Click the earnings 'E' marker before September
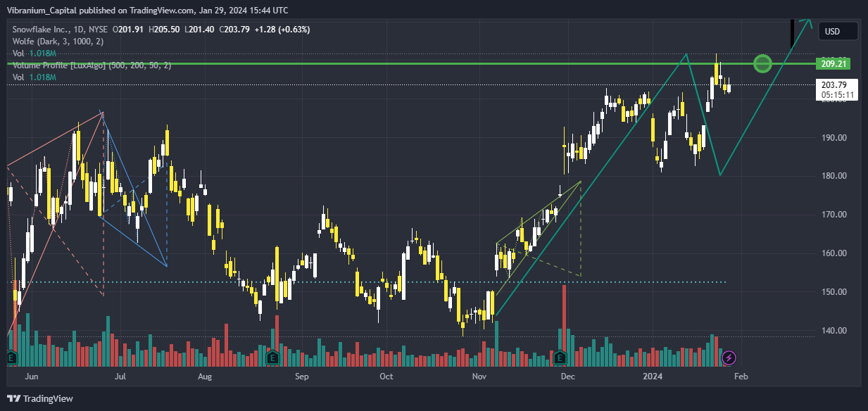 (x=272, y=358)
